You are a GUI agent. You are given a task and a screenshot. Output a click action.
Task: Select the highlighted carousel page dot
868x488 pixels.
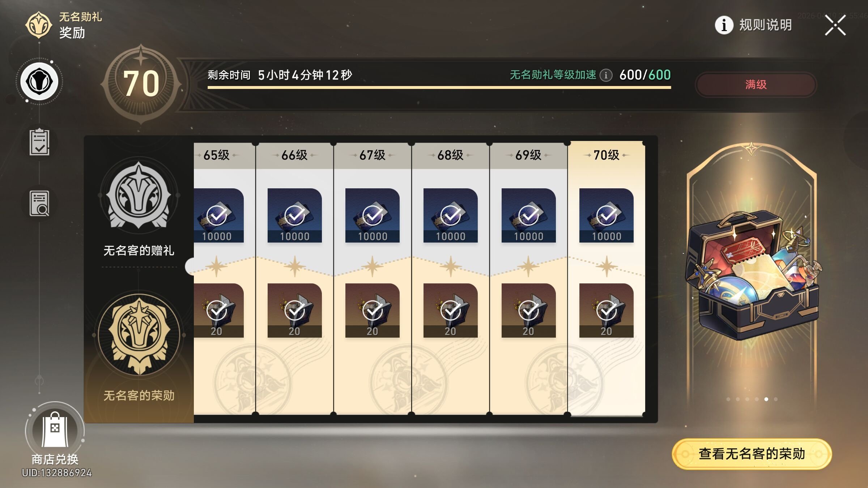(766, 399)
